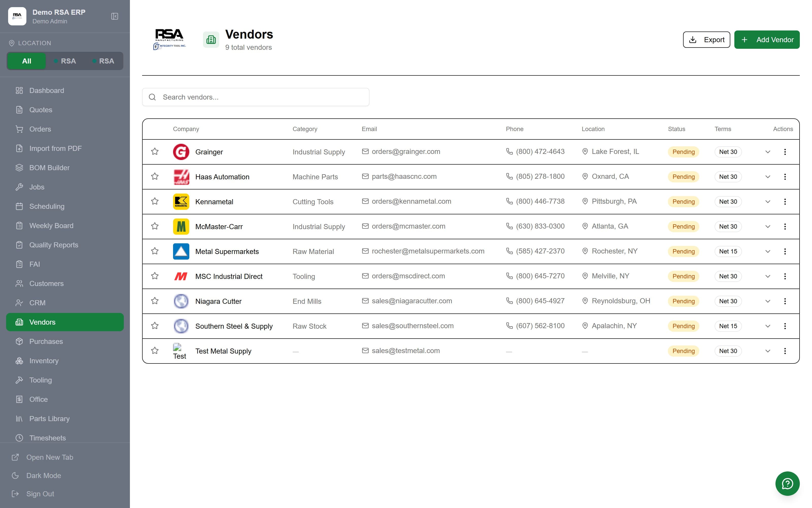Click the green Vendors building icon in header

211,40
